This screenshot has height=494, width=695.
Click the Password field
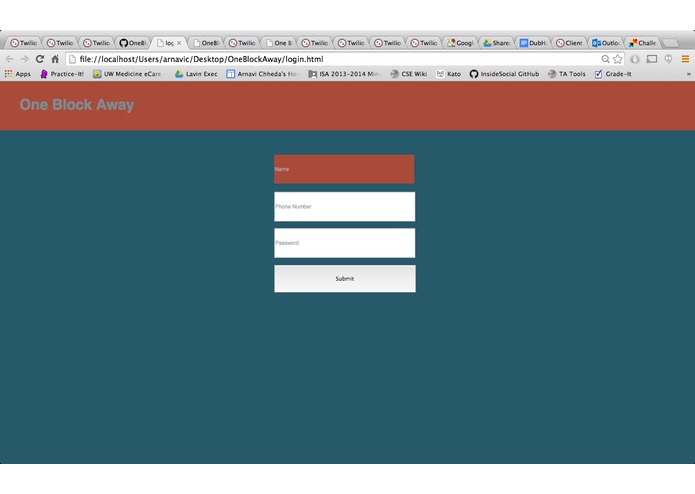tap(344, 243)
